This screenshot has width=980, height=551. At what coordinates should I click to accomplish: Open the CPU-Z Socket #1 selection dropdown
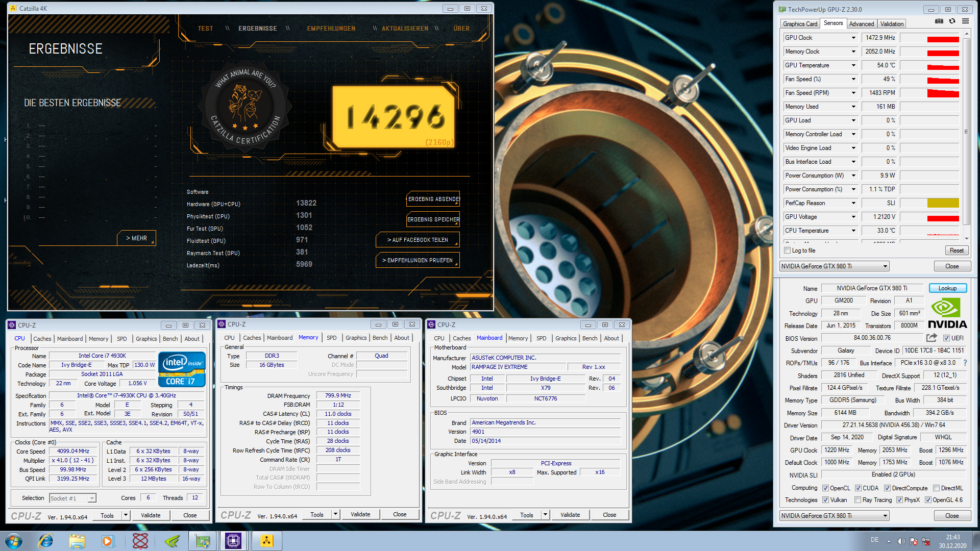[72, 498]
